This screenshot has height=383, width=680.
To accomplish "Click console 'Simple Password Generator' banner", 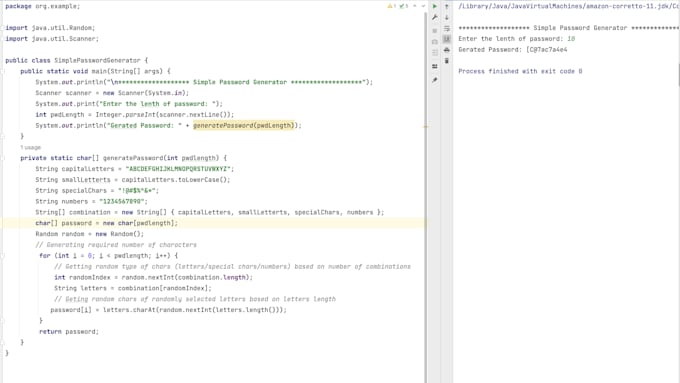I will click(569, 28).
